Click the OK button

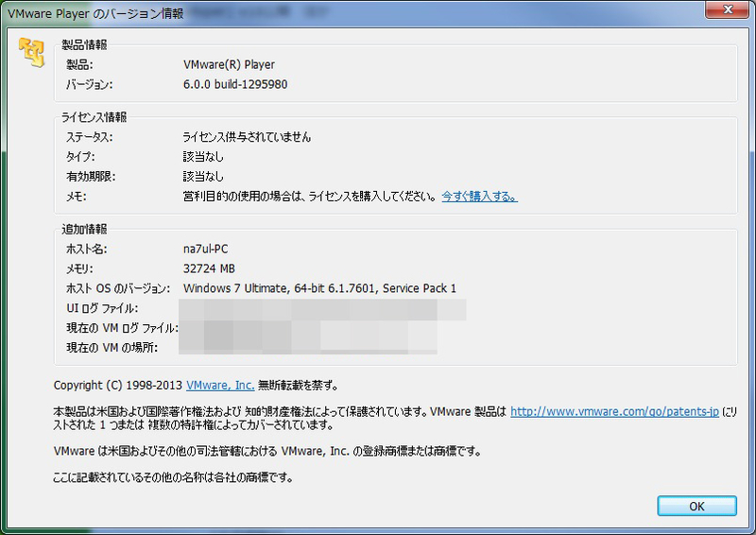pyautogui.click(x=696, y=506)
